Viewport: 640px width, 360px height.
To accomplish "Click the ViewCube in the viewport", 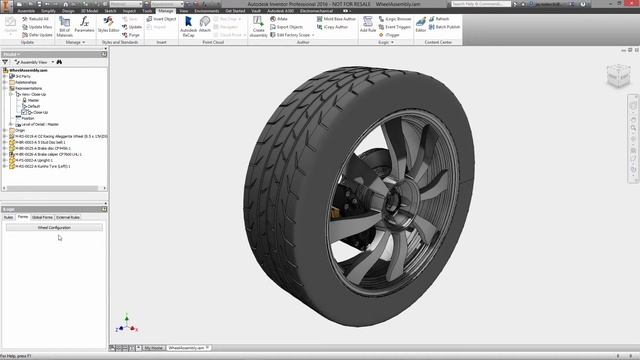I will tap(619, 76).
